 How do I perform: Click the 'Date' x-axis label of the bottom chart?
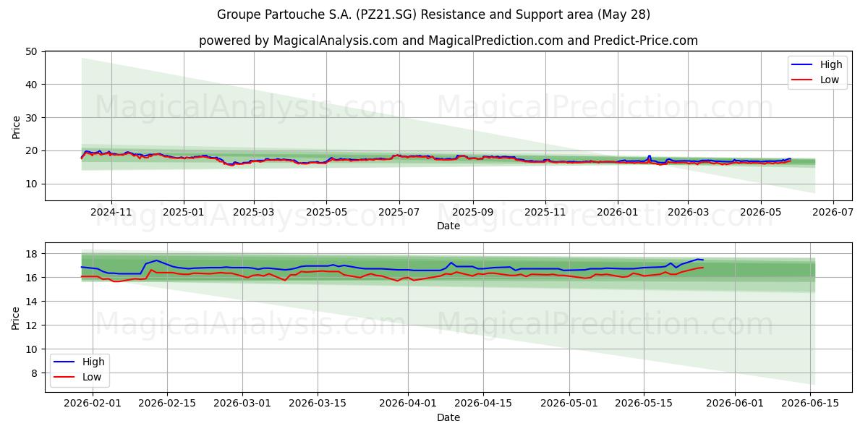448,417
